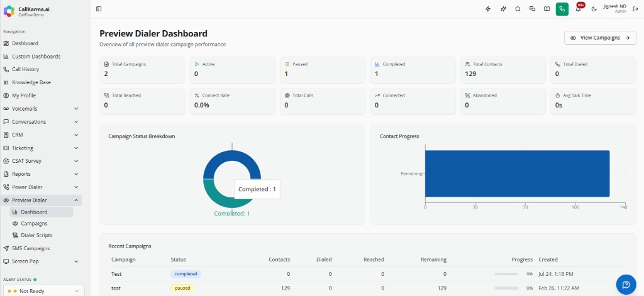Image resolution: width=644 pixels, height=296 pixels.
Task: Click the green phone dialer button
Action: point(562,9)
